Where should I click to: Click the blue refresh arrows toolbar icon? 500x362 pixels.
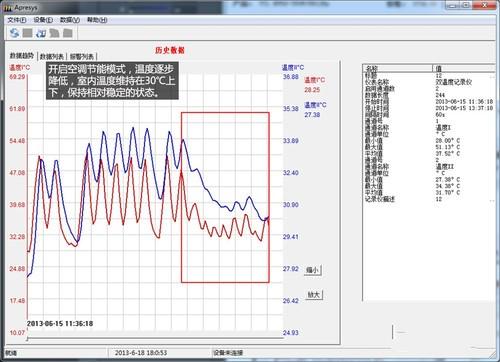14,33
